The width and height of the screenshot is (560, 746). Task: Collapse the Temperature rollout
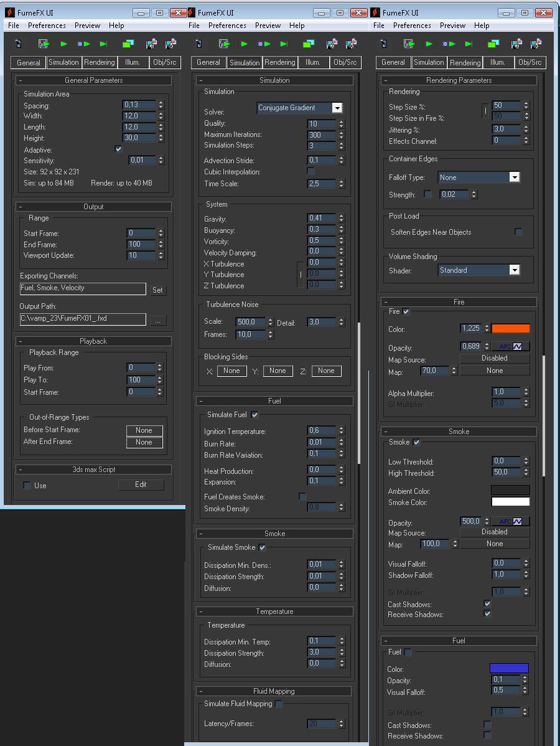coord(274,611)
